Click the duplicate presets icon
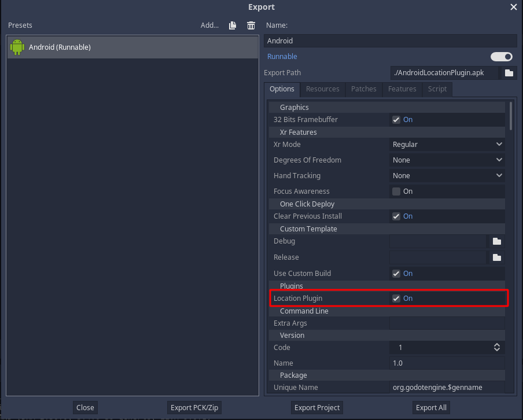 tap(232, 25)
